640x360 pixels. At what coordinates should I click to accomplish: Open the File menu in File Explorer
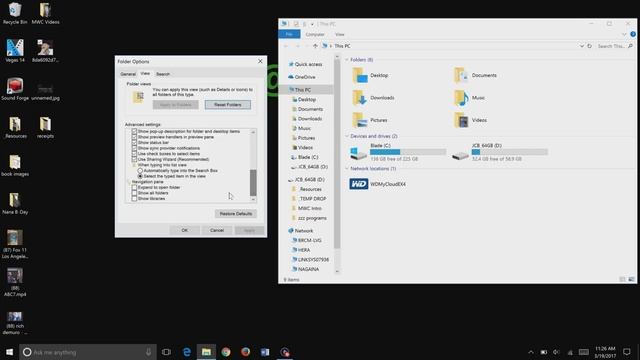click(x=289, y=34)
